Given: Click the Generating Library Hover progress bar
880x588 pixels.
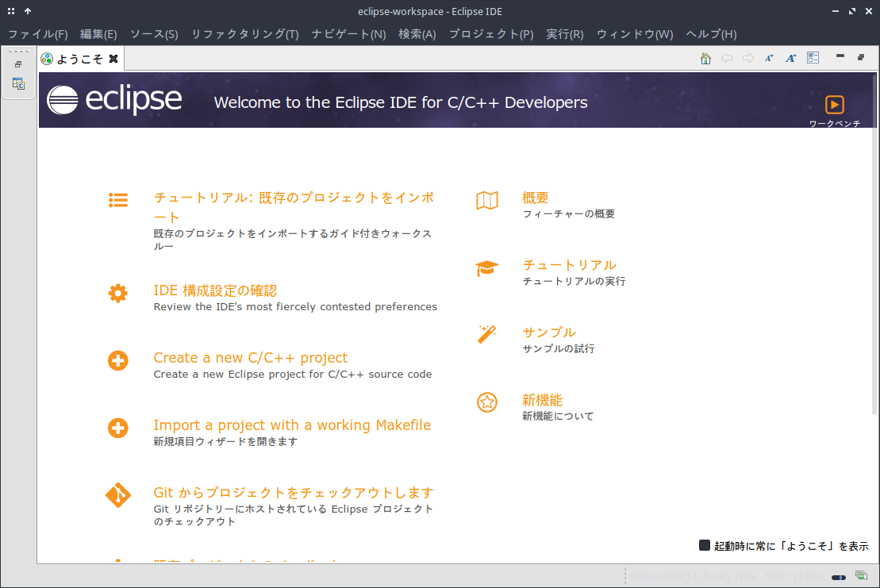Looking at the screenshot, I should (839, 578).
